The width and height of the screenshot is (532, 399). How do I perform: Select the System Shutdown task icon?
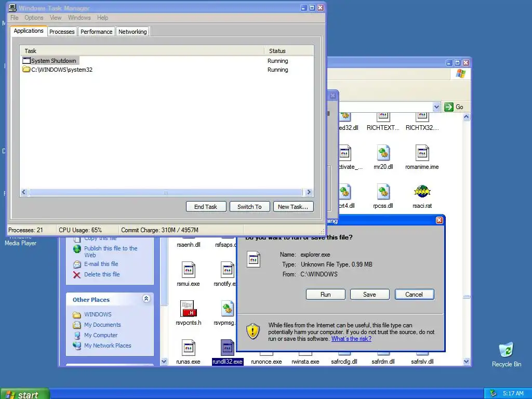coord(26,61)
